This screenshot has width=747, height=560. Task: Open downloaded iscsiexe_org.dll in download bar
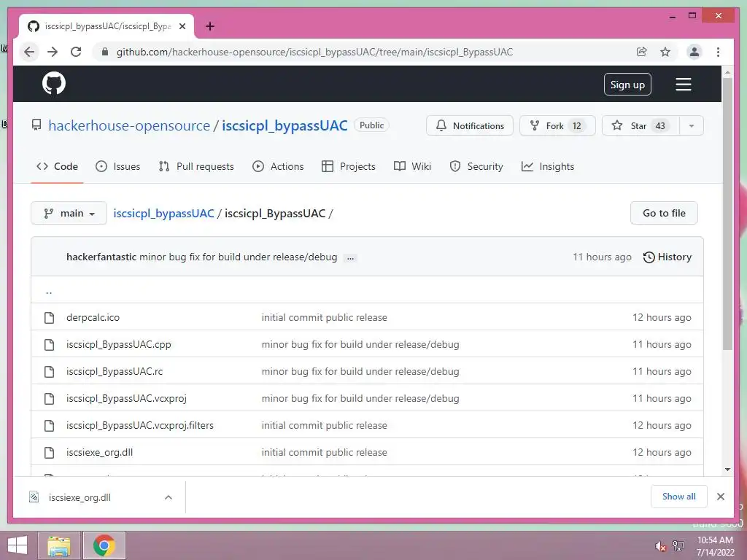(80, 497)
